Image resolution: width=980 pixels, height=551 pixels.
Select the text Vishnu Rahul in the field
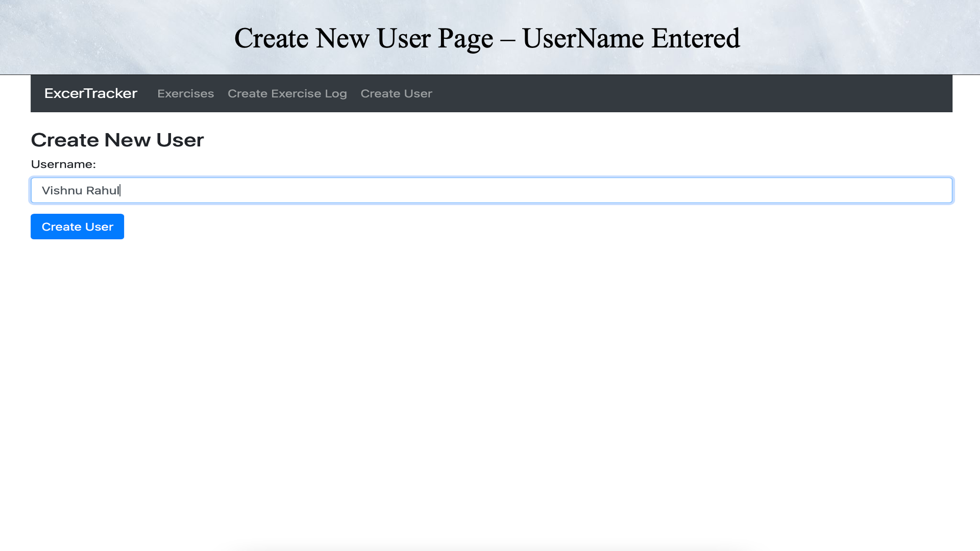[x=80, y=190]
